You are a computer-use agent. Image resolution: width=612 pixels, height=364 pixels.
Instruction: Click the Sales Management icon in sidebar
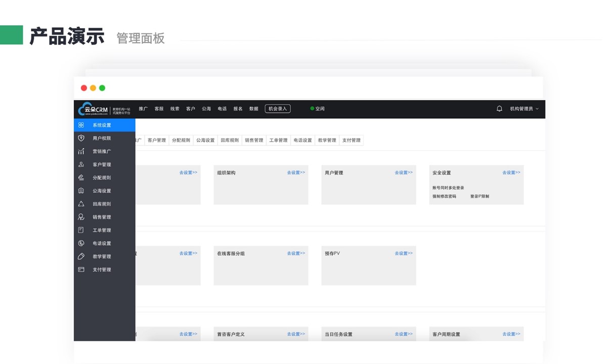click(81, 217)
